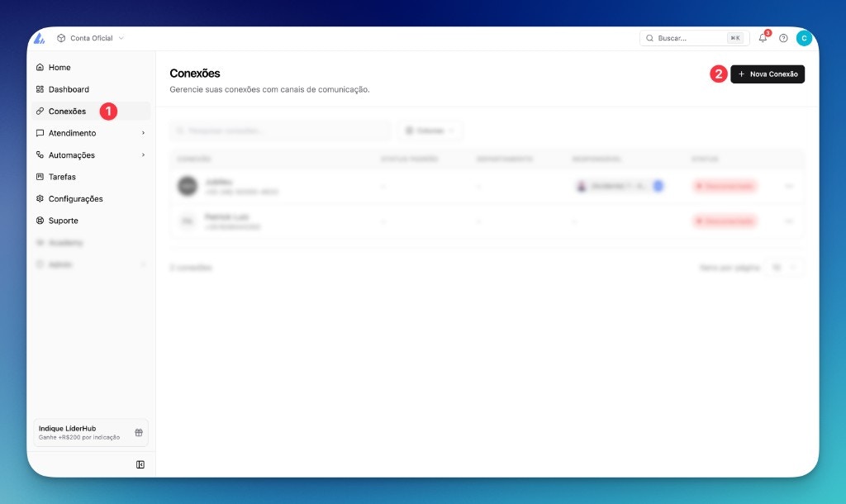Click the first connection's red status badge
The width and height of the screenshot is (846, 504).
point(725,186)
